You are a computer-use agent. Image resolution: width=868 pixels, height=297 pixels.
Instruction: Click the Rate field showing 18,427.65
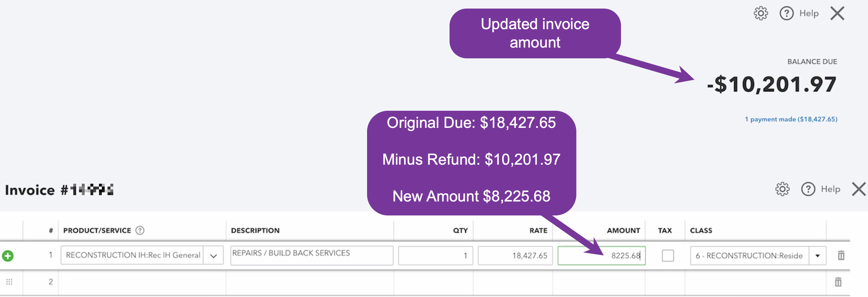pyautogui.click(x=515, y=255)
